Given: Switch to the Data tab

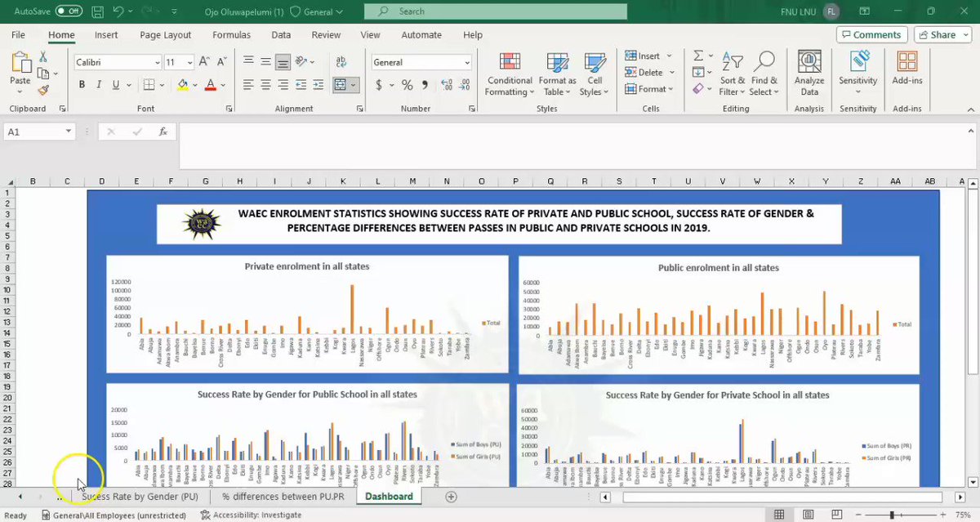Looking at the screenshot, I should 281,35.
